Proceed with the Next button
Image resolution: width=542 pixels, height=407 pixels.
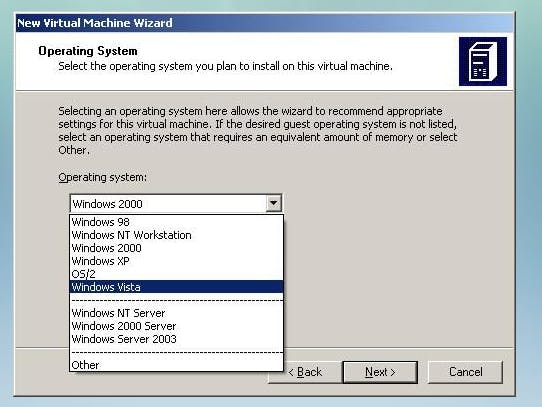(x=380, y=372)
